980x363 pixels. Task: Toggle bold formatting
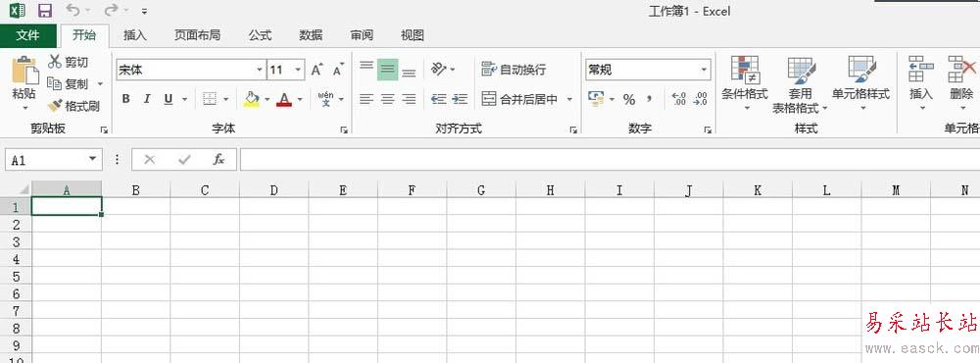pos(125,99)
